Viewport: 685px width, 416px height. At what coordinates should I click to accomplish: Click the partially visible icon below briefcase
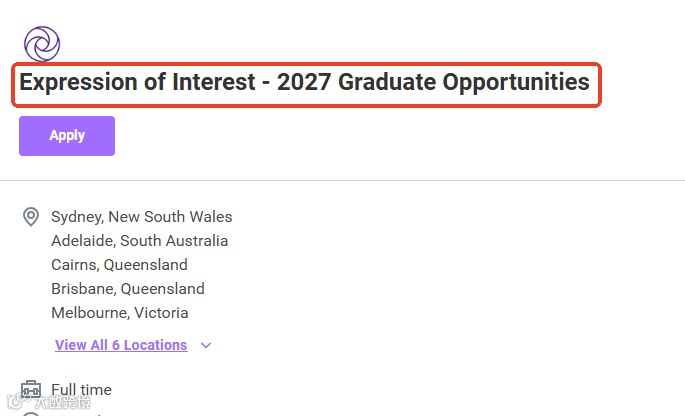[x=31, y=412]
